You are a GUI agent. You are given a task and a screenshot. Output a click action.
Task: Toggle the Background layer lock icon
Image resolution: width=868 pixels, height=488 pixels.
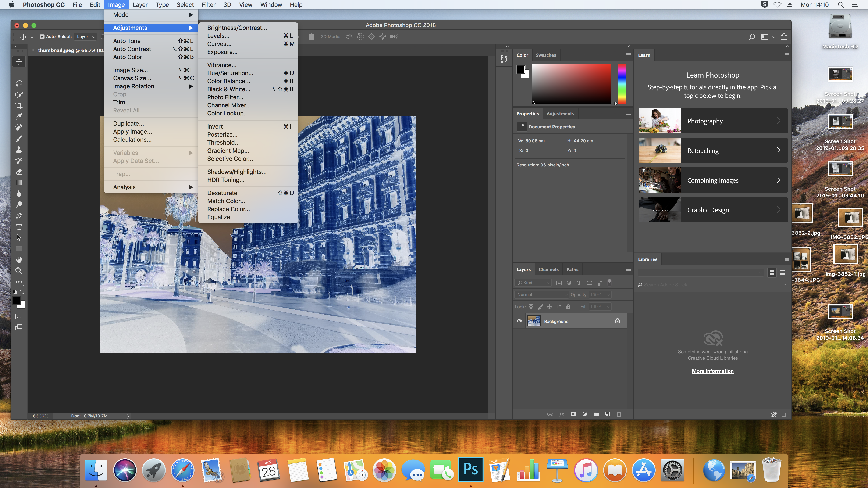click(x=617, y=321)
